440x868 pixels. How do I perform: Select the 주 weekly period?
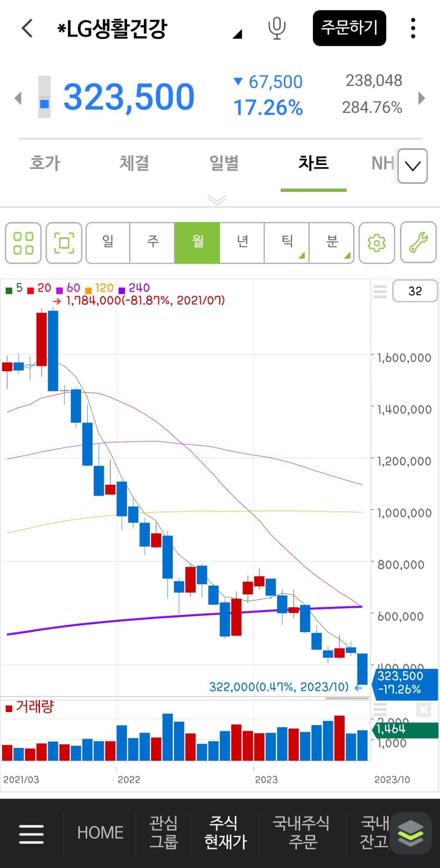click(153, 243)
